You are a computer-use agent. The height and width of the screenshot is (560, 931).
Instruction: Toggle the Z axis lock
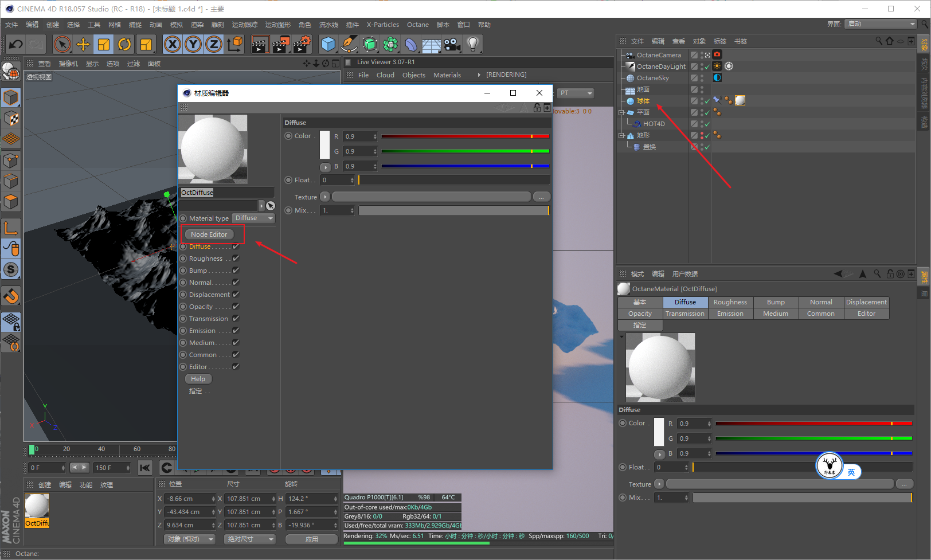tap(214, 44)
